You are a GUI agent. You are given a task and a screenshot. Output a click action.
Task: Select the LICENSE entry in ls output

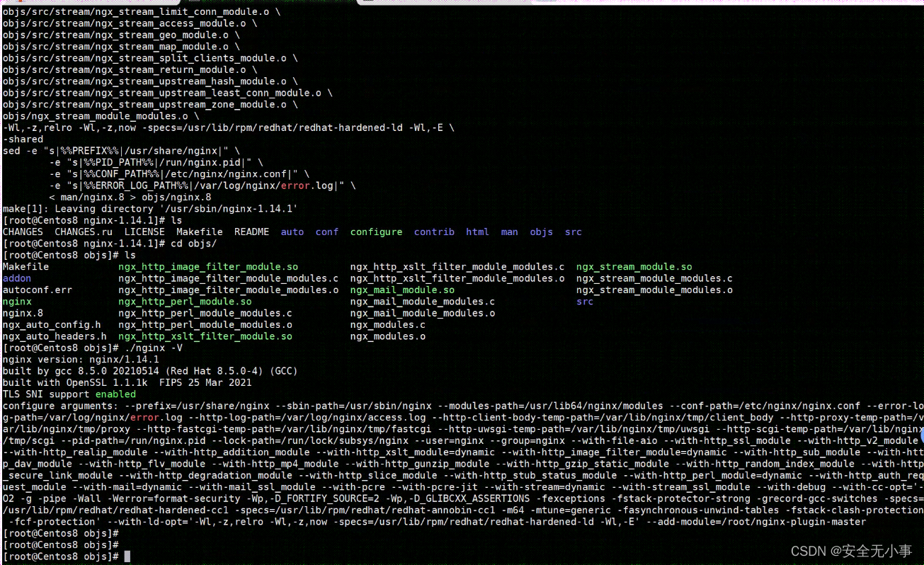[144, 232]
